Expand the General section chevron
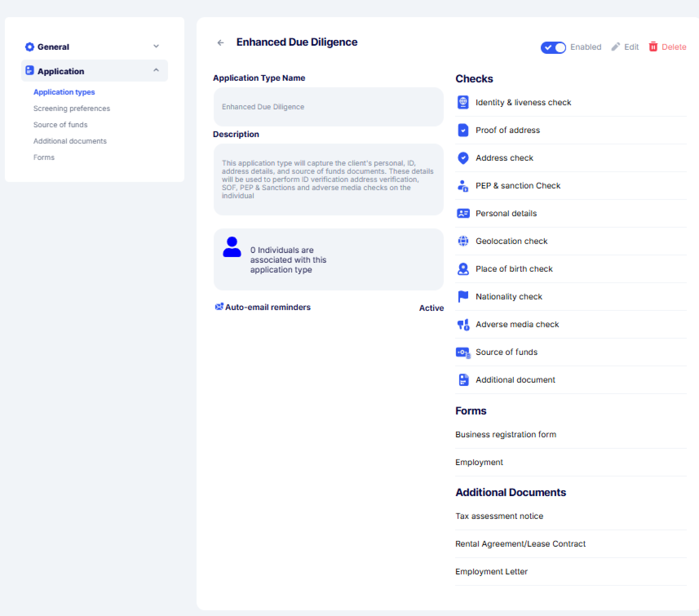 [x=156, y=46]
